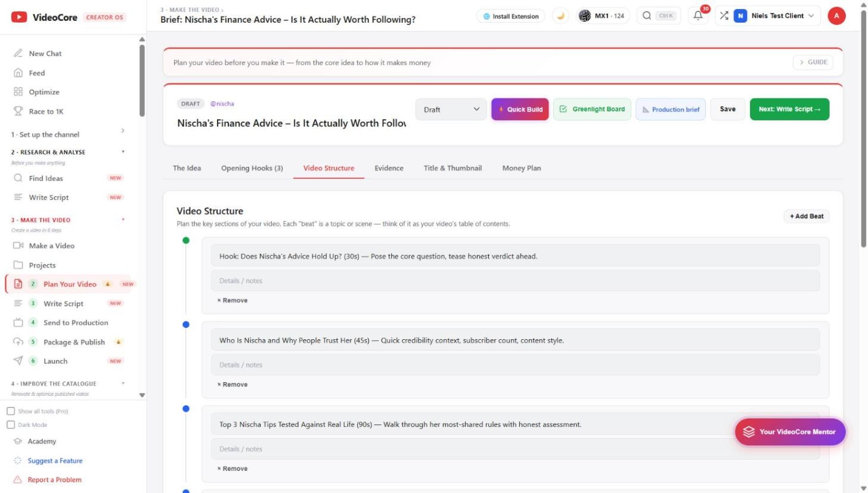The width and height of the screenshot is (868, 493).
Task: Click Suggest a Feature link
Action: (x=55, y=461)
